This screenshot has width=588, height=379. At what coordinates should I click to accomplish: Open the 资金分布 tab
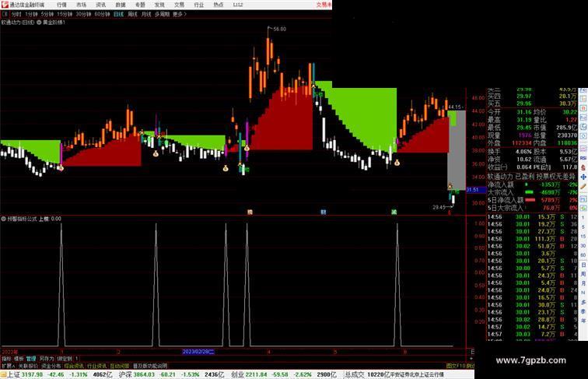coord(51,366)
